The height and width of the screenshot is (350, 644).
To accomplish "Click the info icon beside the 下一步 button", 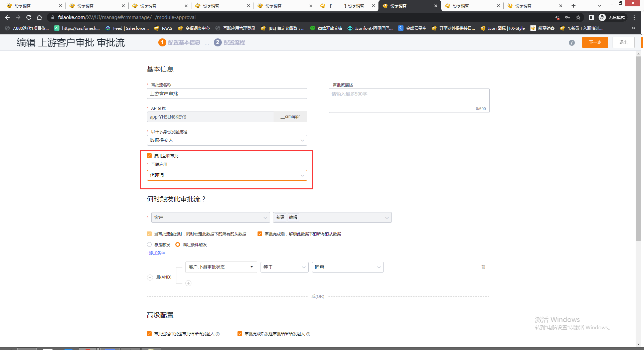I will (x=572, y=43).
